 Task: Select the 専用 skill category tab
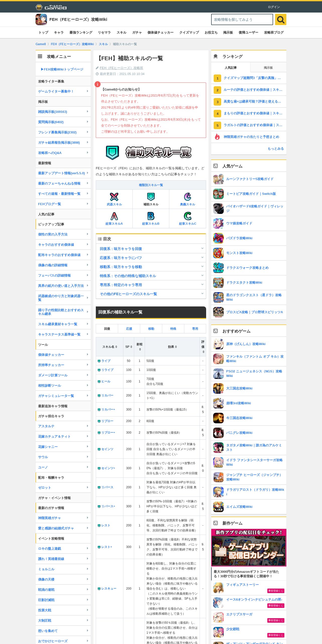pos(195,329)
